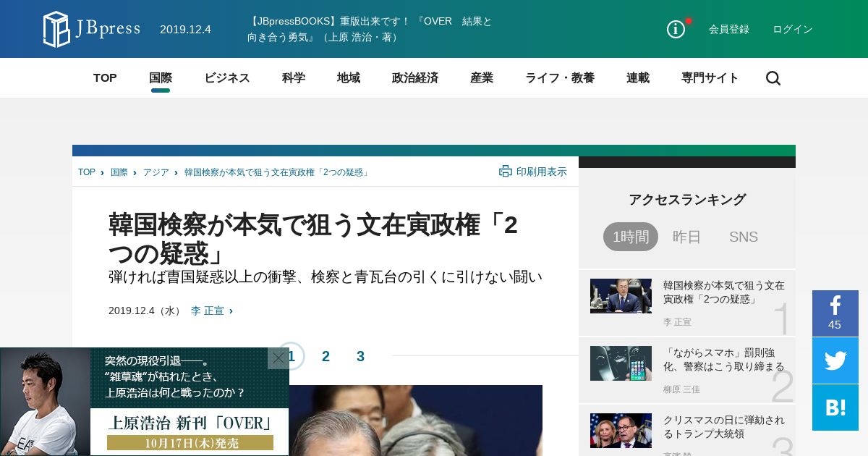Open rank 1 article thumbnail

621,296
